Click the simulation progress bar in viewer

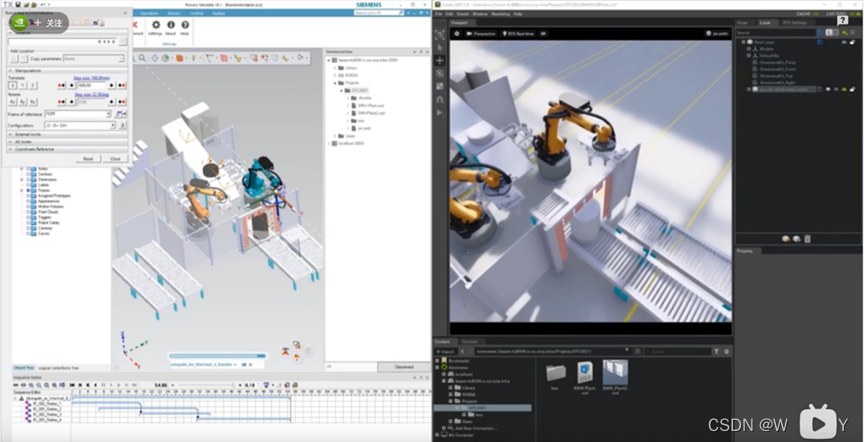(x=217, y=356)
